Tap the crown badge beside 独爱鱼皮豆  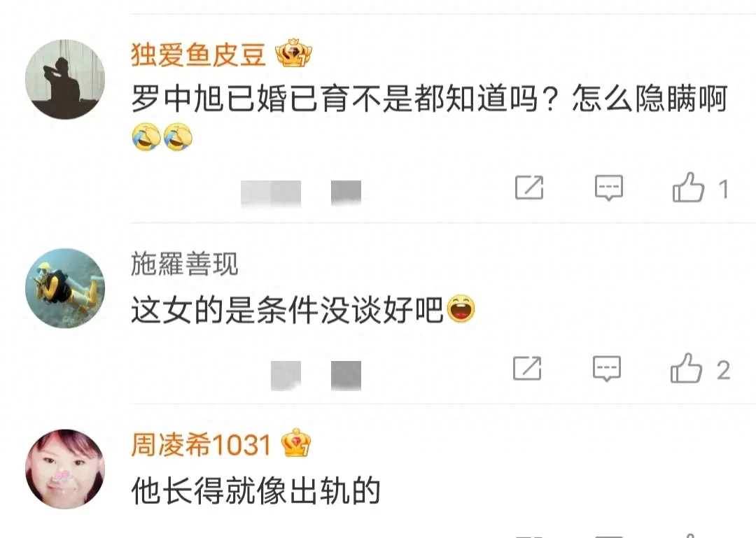tap(293, 53)
